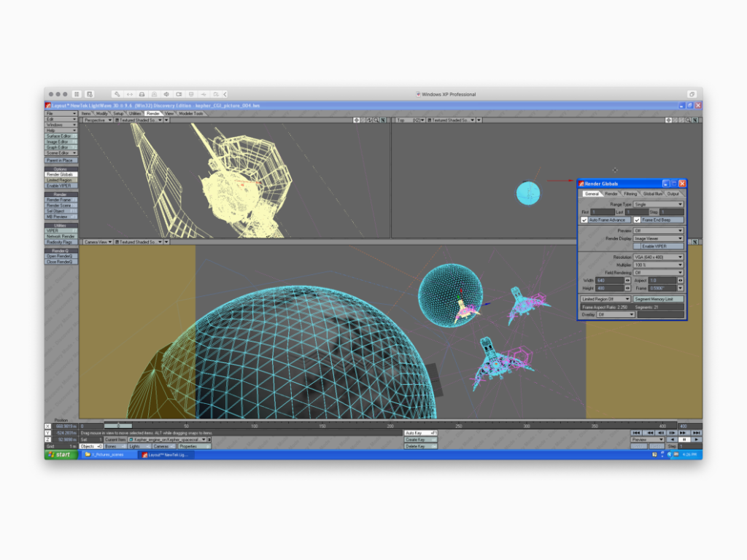Viewport: 747px width, 560px height.
Task: Click the center view icon in Top viewport
Action: (668, 120)
